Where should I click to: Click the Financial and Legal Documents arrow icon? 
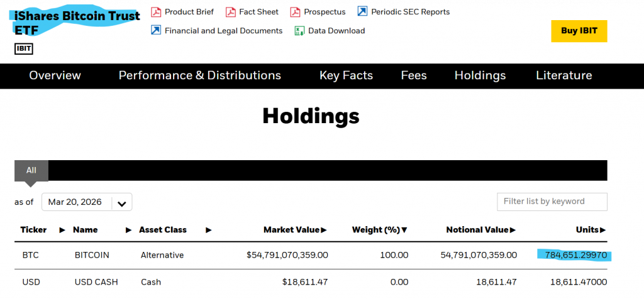click(156, 30)
